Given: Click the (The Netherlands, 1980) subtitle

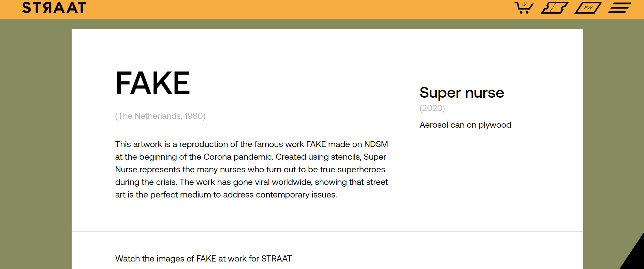Looking at the screenshot, I should 160,116.
